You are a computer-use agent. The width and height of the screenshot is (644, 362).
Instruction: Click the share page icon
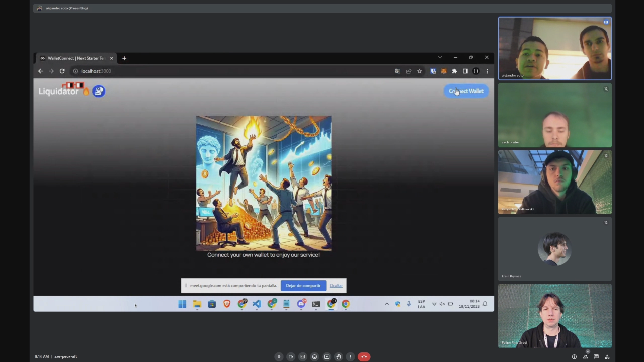409,71
